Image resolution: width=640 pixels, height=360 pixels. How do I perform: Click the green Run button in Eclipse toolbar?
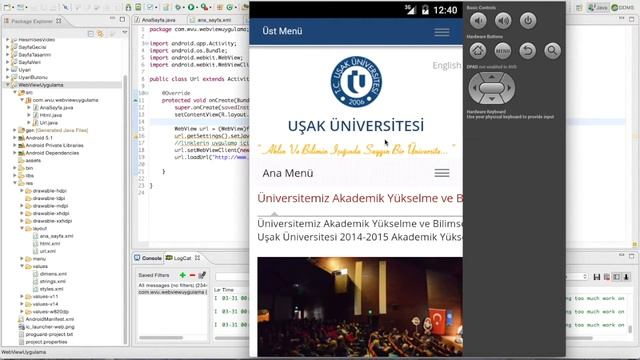point(191,7)
